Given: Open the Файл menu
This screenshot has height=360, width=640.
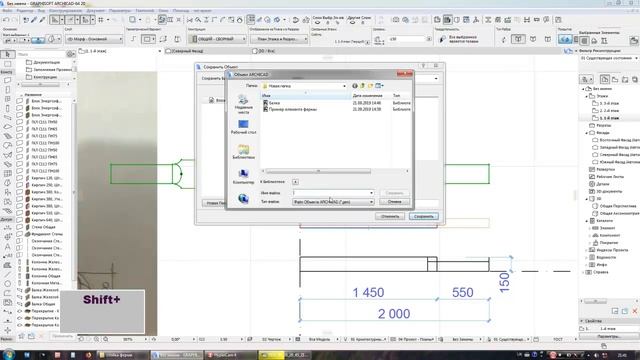Looking at the screenshot, I should click(x=7, y=11).
